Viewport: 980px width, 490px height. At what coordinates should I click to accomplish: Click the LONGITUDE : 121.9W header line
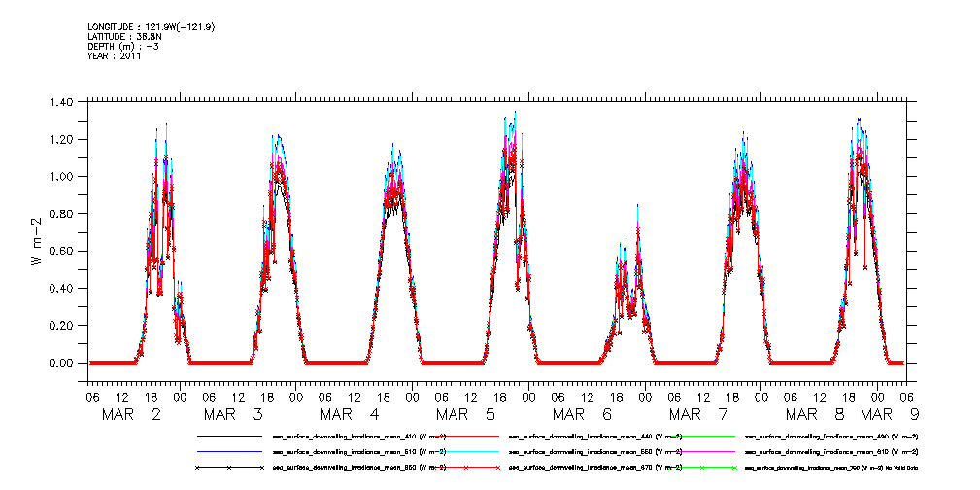click(x=152, y=27)
